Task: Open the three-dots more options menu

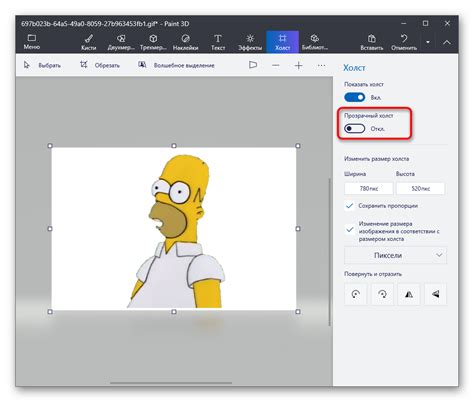Action: pos(321,65)
